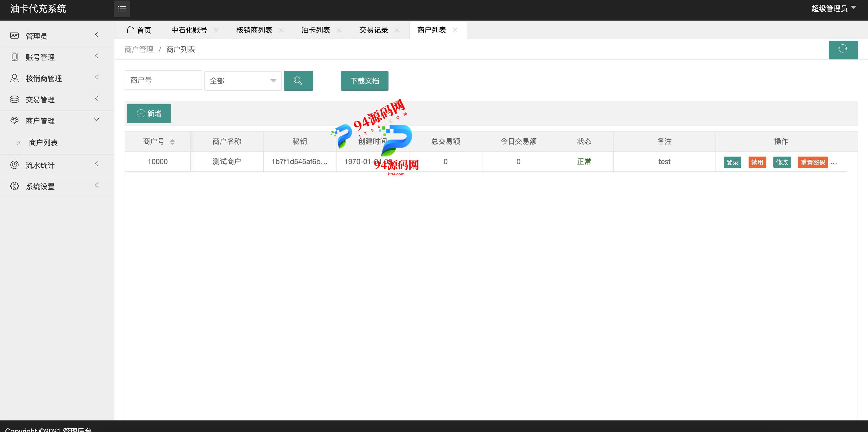Switch to the 首页 tab

tap(139, 30)
